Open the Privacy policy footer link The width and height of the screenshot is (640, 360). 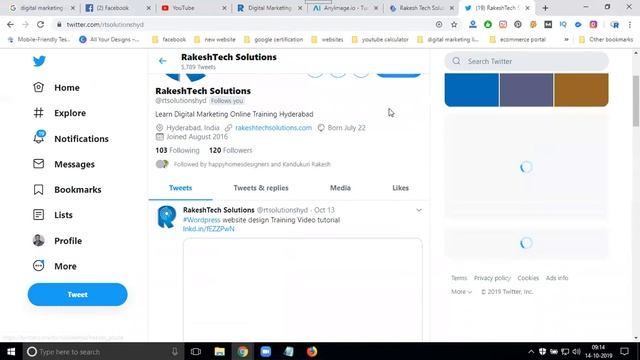[x=492, y=278]
